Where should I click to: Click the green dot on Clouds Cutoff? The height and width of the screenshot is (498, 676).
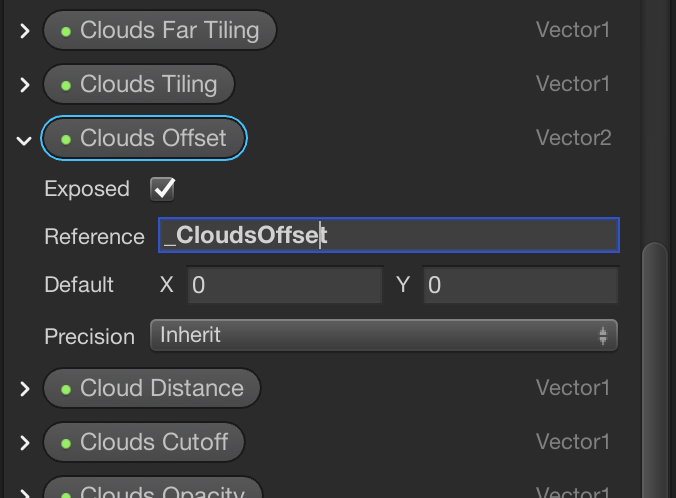click(x=66, y=442)
